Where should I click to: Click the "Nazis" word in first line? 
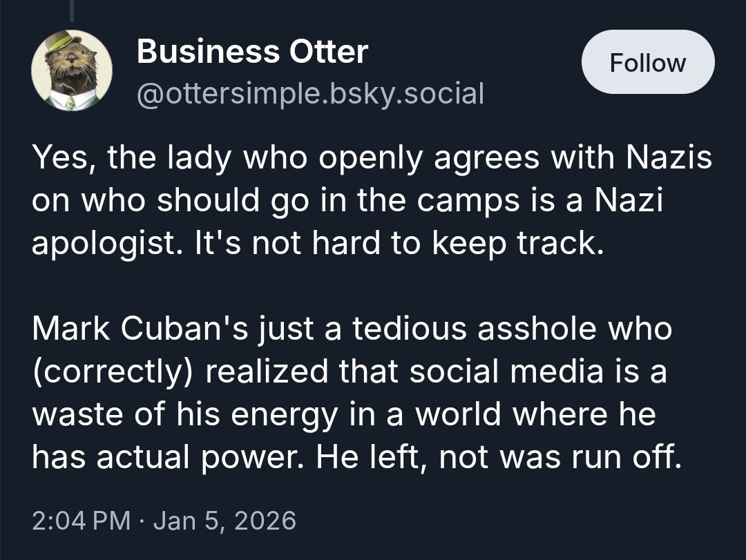point(669,160)
